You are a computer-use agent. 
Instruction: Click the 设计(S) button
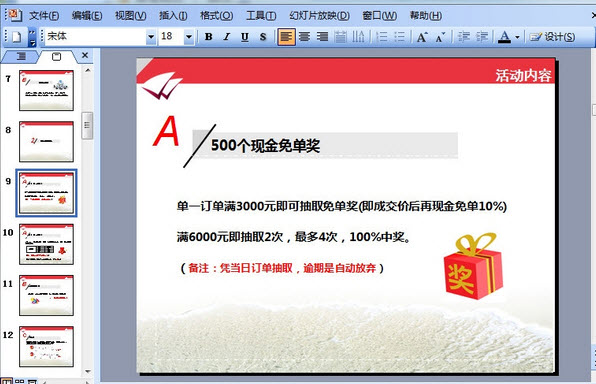[x=552, y=37]
